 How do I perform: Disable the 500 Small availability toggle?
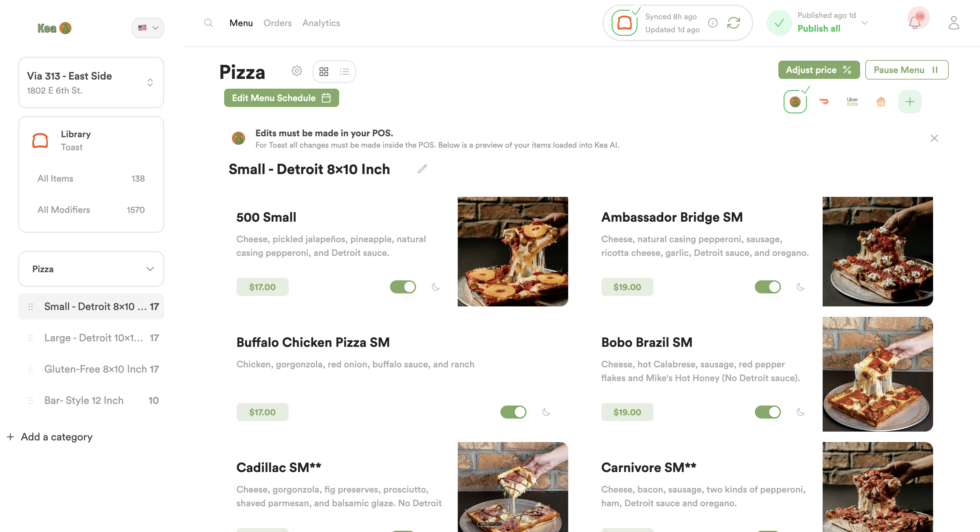coord(403,287)
